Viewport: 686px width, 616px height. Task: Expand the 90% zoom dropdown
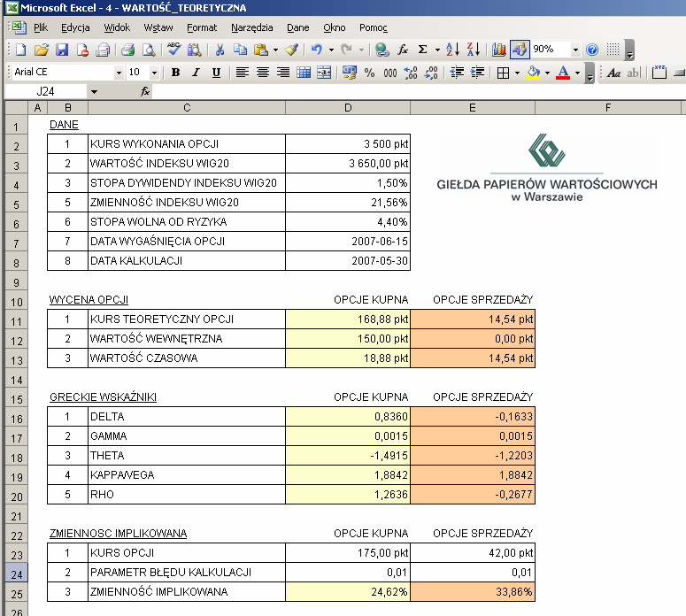pos(575,50)
